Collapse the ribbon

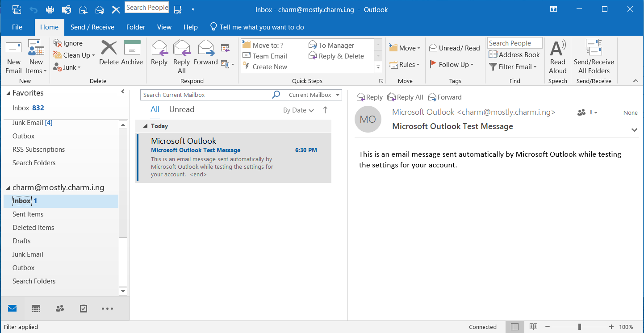pos(636,81)
